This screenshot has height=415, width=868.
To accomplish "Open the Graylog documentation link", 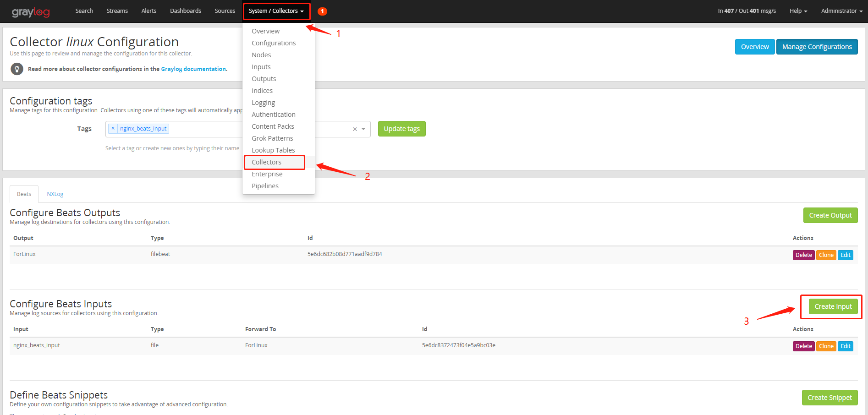I will pyautogui.click(x=193, y=69).
